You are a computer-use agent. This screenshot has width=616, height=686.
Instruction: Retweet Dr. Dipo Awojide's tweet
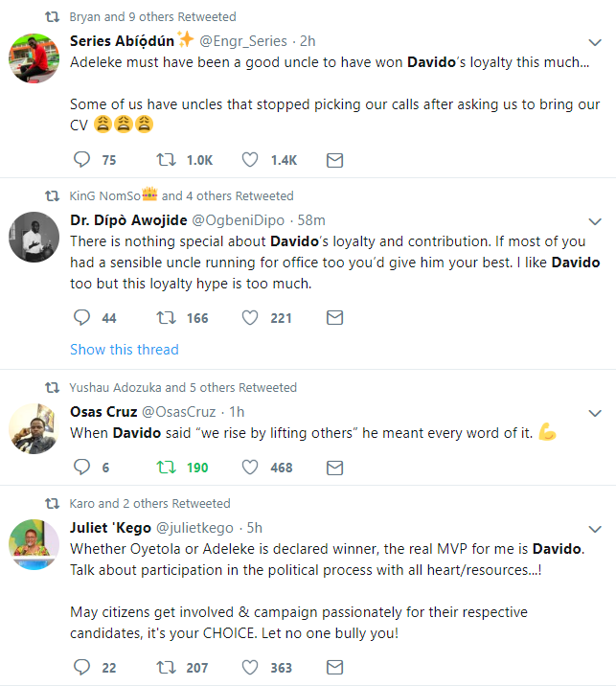click(x=166, y=317)
